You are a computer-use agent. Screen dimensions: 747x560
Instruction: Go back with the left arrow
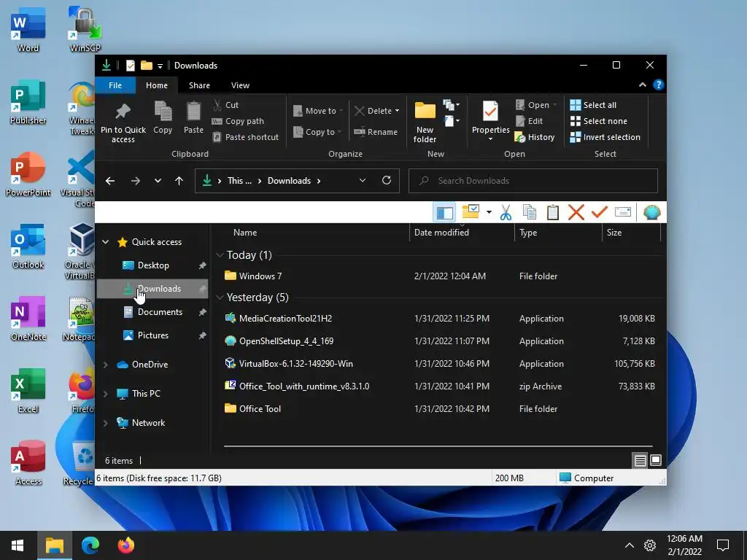tap(110, 181)
